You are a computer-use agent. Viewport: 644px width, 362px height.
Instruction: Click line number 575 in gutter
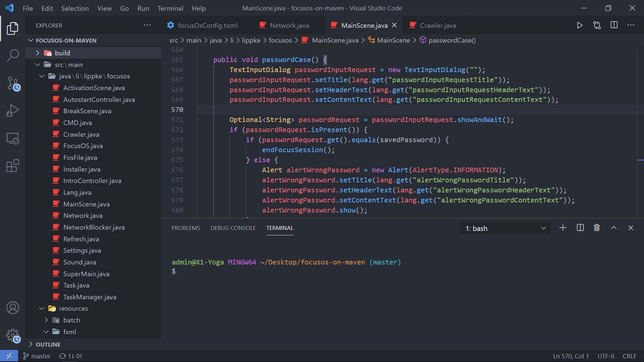click(177, 160)
